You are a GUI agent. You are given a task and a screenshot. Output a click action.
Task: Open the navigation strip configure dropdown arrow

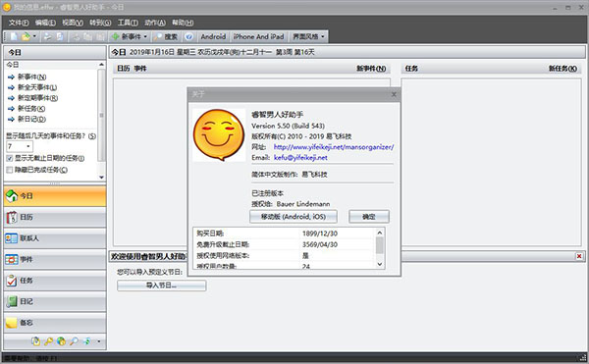(x=99, y=341)
